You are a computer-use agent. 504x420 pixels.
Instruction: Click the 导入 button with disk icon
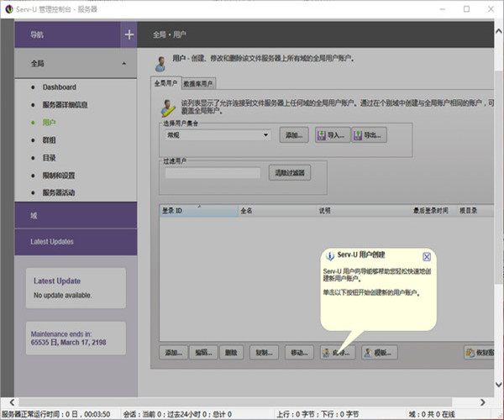click(331, 134)
